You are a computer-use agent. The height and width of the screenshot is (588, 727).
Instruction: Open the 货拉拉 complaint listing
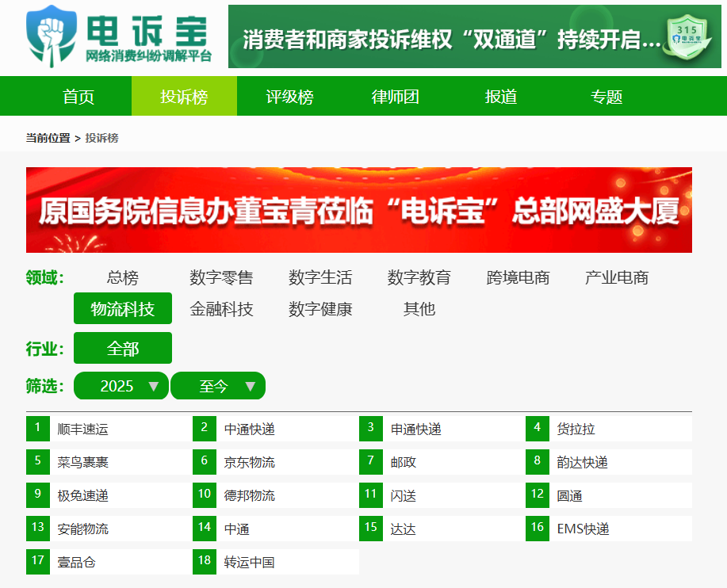576,430
